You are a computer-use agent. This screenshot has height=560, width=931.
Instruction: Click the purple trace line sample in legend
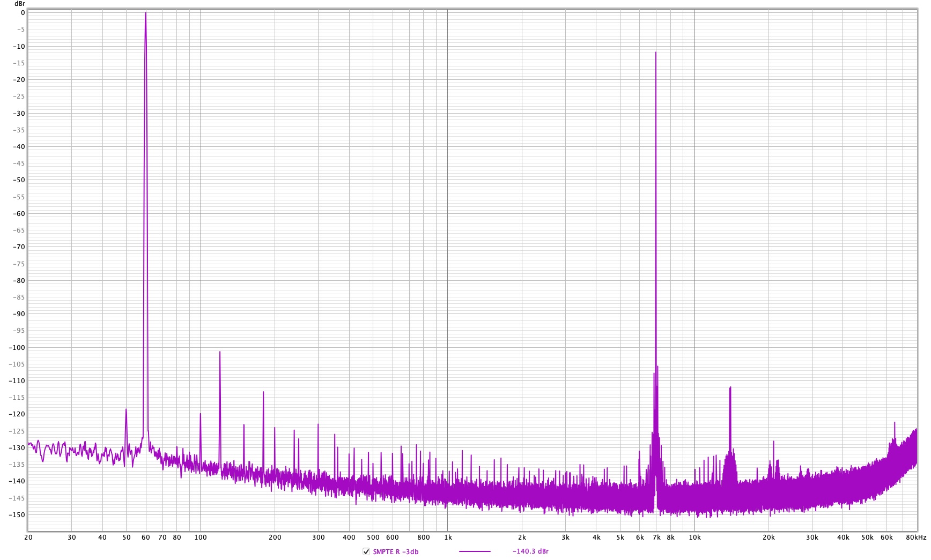[475, 551]
